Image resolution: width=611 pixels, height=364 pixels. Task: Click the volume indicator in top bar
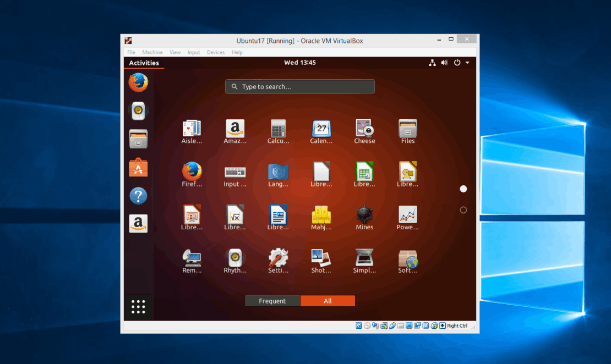tap(444, 63)
